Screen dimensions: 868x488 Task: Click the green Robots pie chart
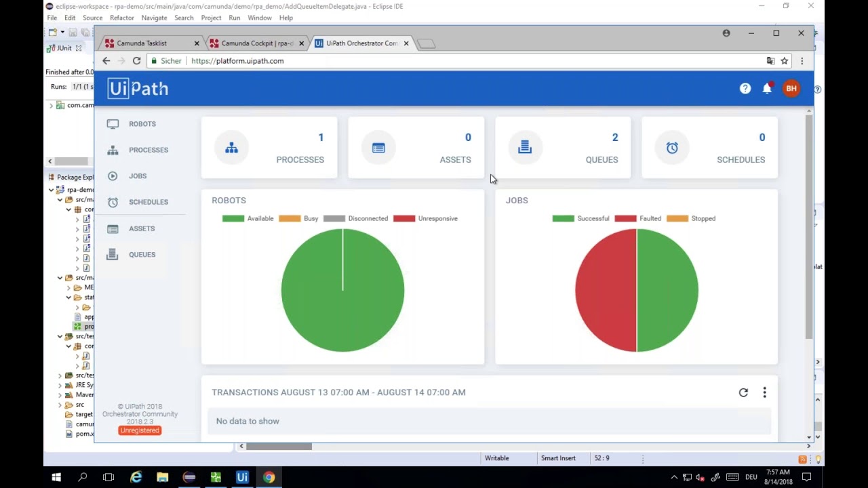coord(342,290)
